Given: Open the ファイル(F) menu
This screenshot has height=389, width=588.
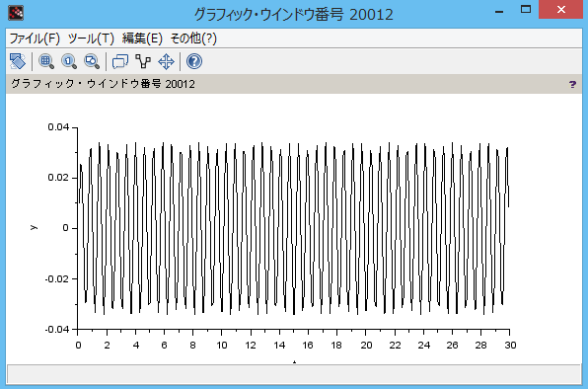Looking at the screenshot, I should point(35,39).
